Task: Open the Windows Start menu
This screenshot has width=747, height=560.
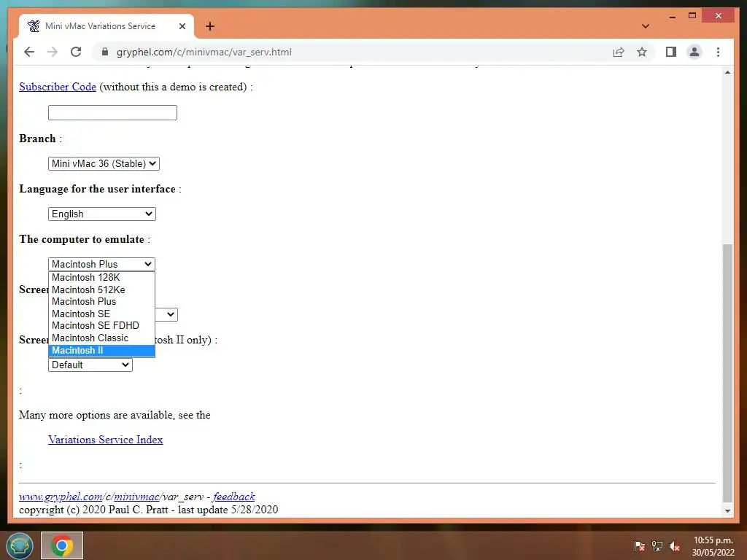Action: point(20,545)
